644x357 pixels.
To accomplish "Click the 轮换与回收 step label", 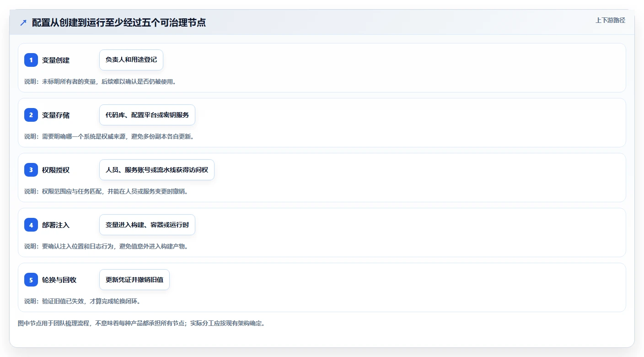I will pos(59,280).
